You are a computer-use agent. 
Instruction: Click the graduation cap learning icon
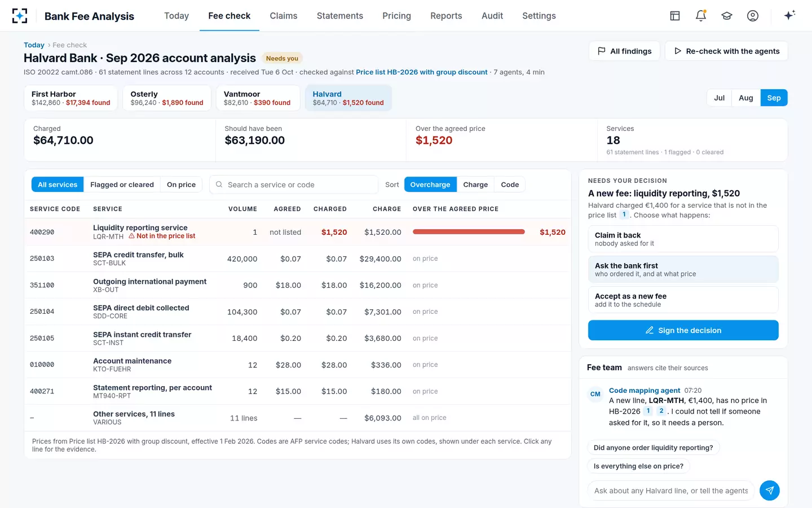[727, 16]
